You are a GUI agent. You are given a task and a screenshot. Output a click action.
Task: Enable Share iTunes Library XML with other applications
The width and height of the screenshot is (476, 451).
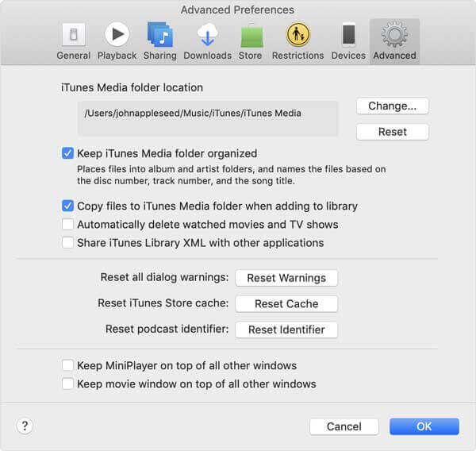click(x=67, y=242)
